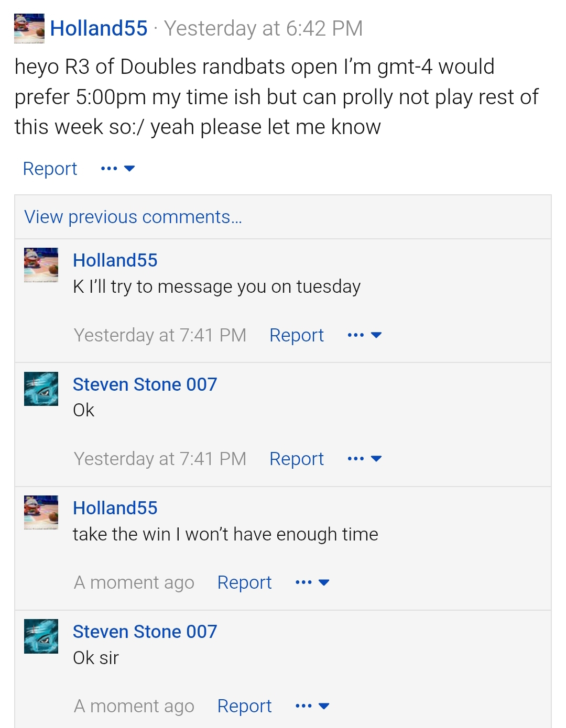The width and height of the screenshot is (566, 728).
Task: View previous comments link
Action: click(133, 217)
